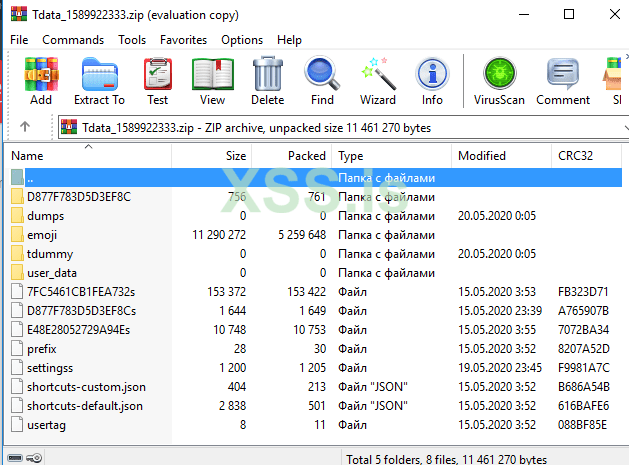Click the settingss file icon
This screenshot has width=629, height=465.
click(17, 368)
